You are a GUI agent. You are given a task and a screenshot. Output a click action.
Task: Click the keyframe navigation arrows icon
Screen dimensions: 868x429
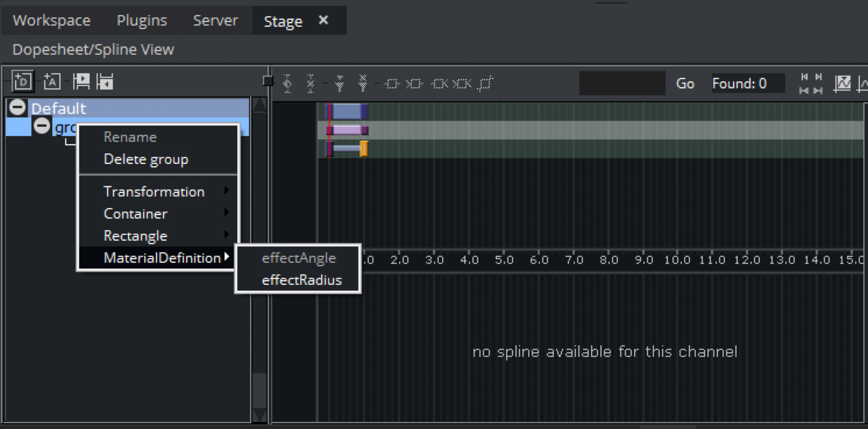click(811, 84)
